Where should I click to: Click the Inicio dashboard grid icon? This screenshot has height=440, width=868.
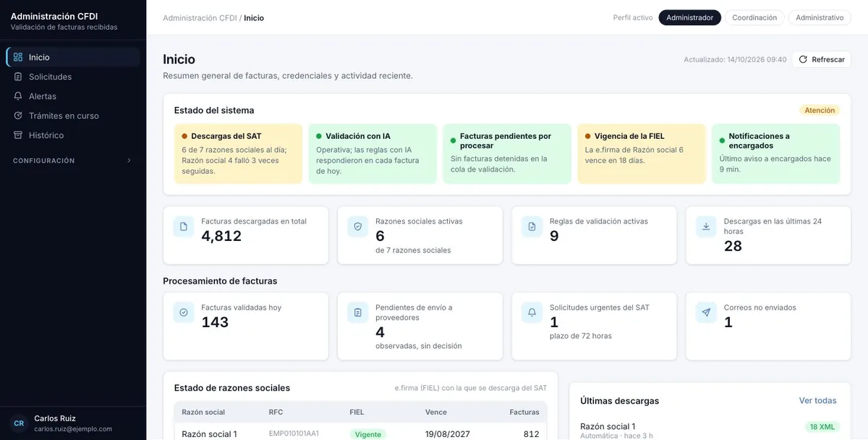click(x=18, y=57)
